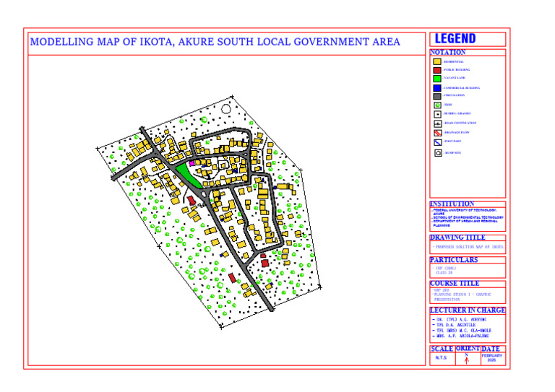The height and width of the screenshot is (392, 555).
Task: Click the Tree symbol in the legend
Action: 437,105
